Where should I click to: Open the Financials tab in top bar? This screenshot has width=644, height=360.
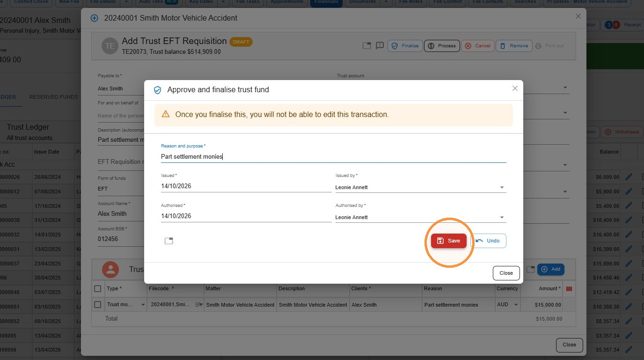tap(326, 2)
